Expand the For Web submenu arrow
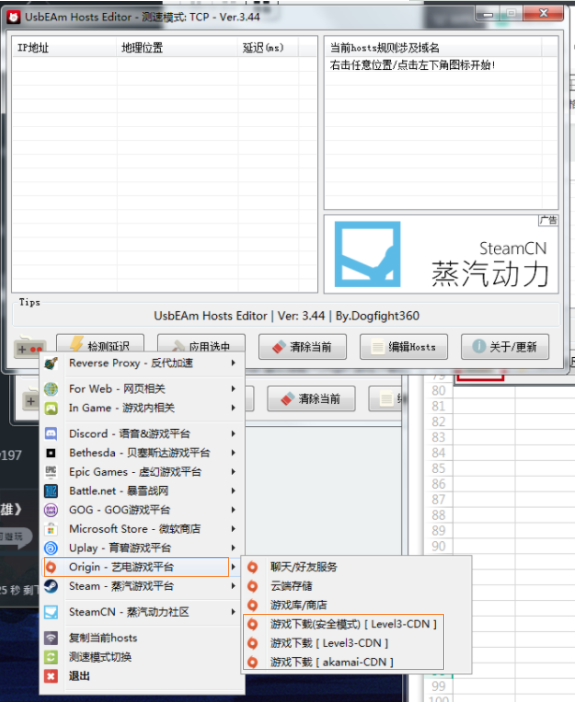587x702 pixels. (233, 389)
